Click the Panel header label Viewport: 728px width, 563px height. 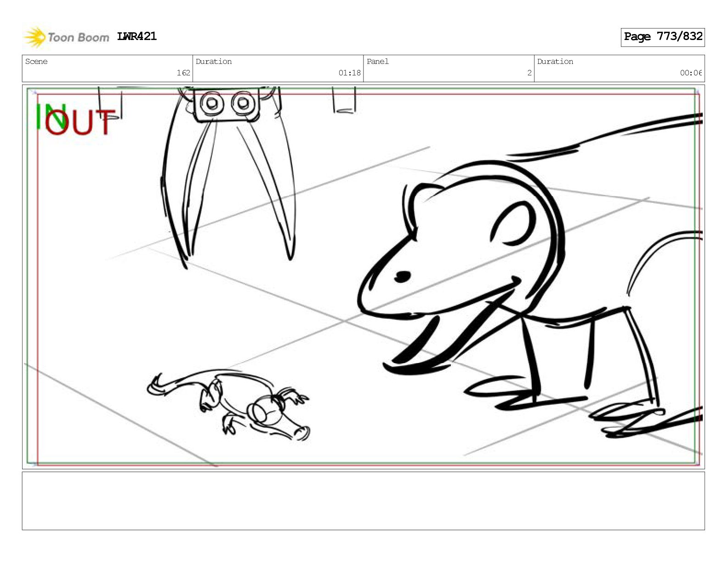tap(378, 61)
